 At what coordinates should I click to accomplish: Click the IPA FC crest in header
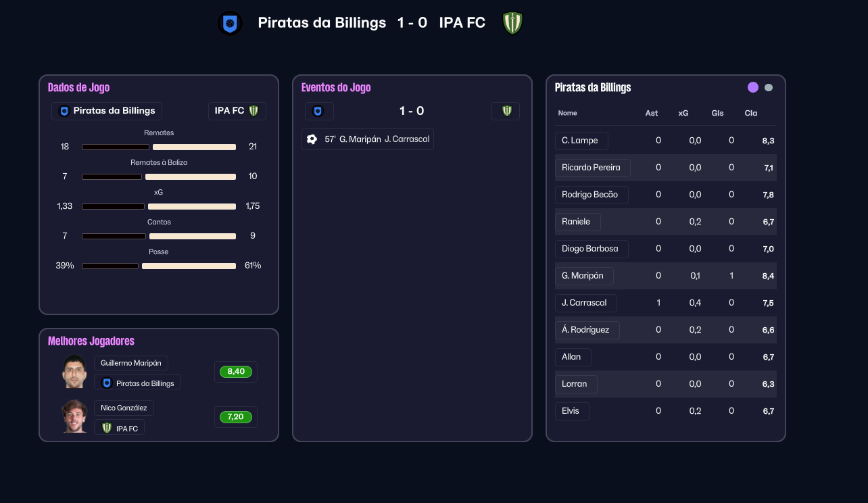pos(513,23)
